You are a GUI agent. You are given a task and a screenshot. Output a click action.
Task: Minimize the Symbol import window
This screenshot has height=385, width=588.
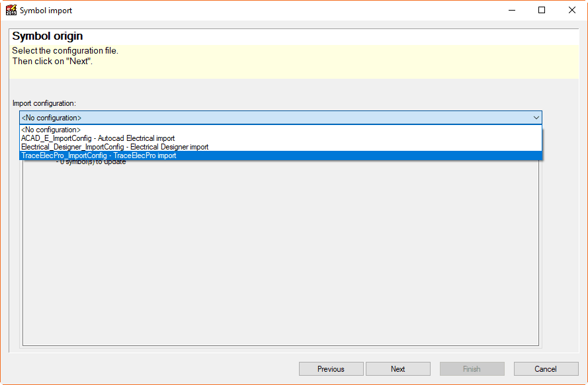point(512,10)
